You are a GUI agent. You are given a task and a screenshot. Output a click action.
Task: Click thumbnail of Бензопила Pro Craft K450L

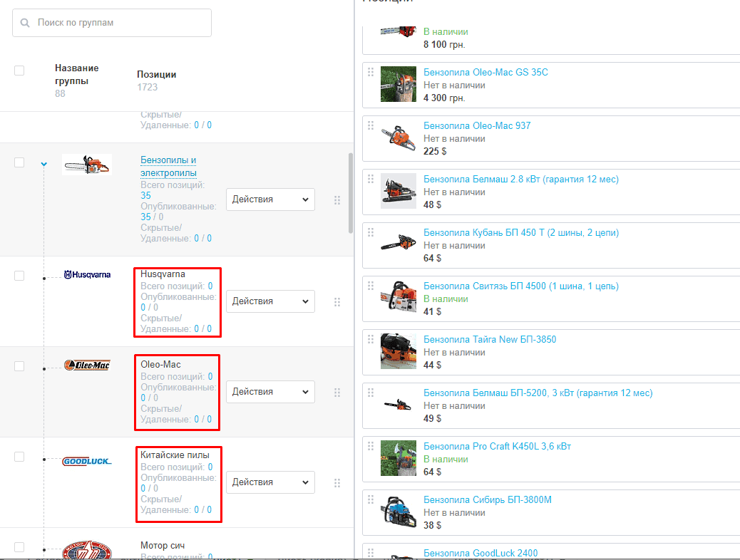pos(399,458)
